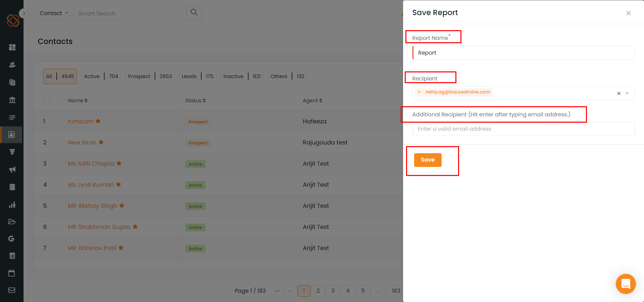This screenshot has width=644, height=302.
Task: Click the Prospect badge in rumcum row
Action: click(x=198, y=122)
